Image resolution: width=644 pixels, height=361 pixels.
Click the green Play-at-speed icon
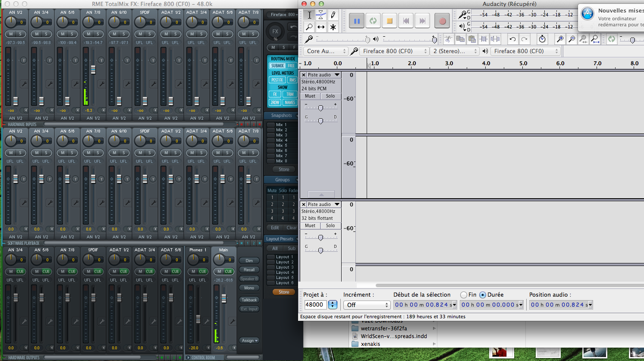[x=612, y=39]
